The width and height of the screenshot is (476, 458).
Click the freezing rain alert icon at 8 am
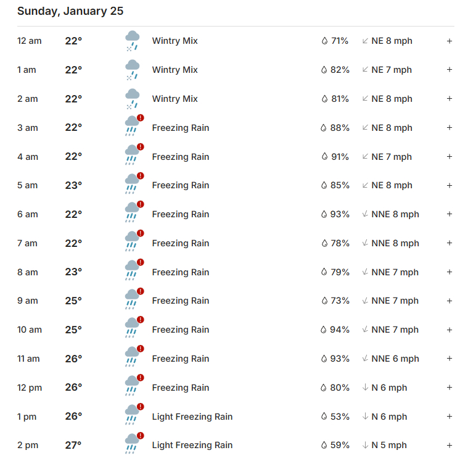(141, 262)
